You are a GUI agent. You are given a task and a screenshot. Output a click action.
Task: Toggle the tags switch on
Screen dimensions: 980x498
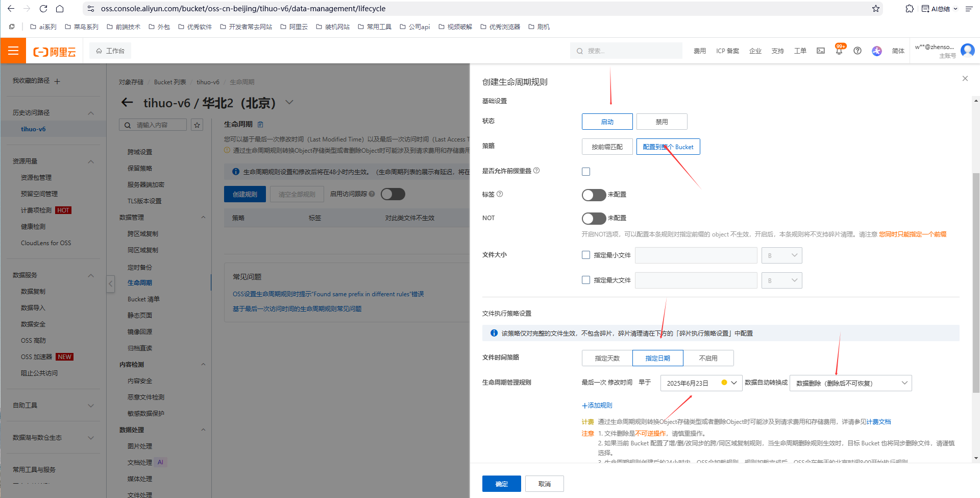click(x=594, y=195)
